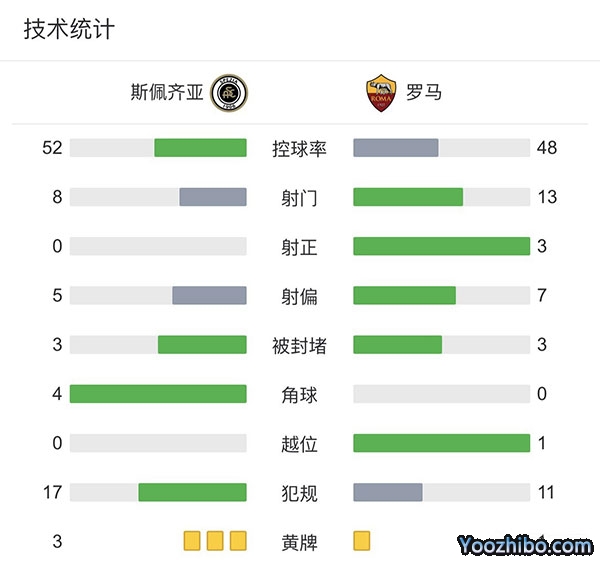Click Roma's single yellow card icon
This screenshot has height=561, width=600.
pos(362,541)
